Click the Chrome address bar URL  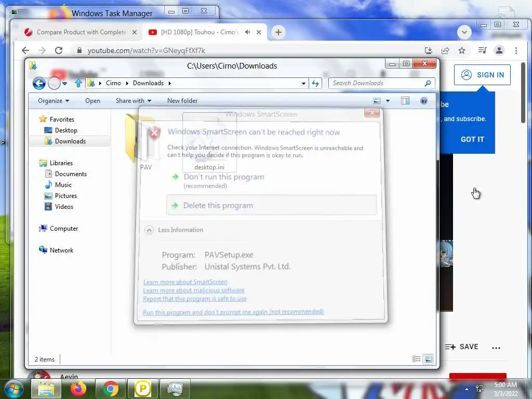coord(146,50)
